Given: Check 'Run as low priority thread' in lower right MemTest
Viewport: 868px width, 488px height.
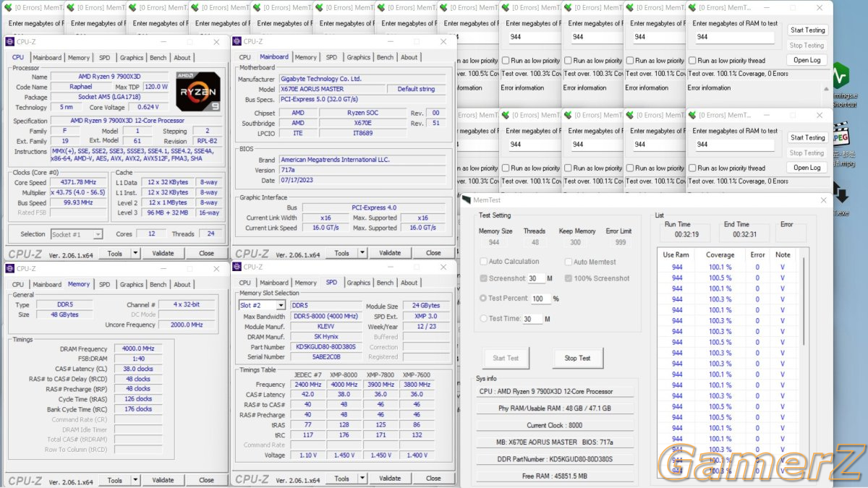Looking at the screenshot, I should click(x=693, y=168).
